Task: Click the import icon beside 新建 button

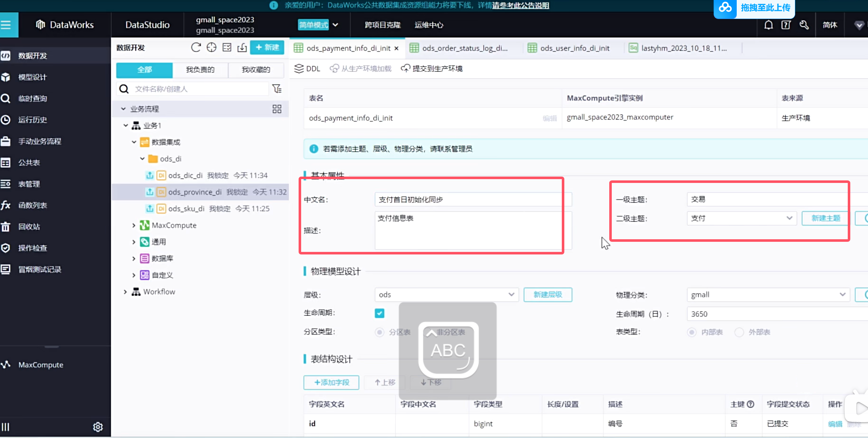Action: click(x=242, y=47)
